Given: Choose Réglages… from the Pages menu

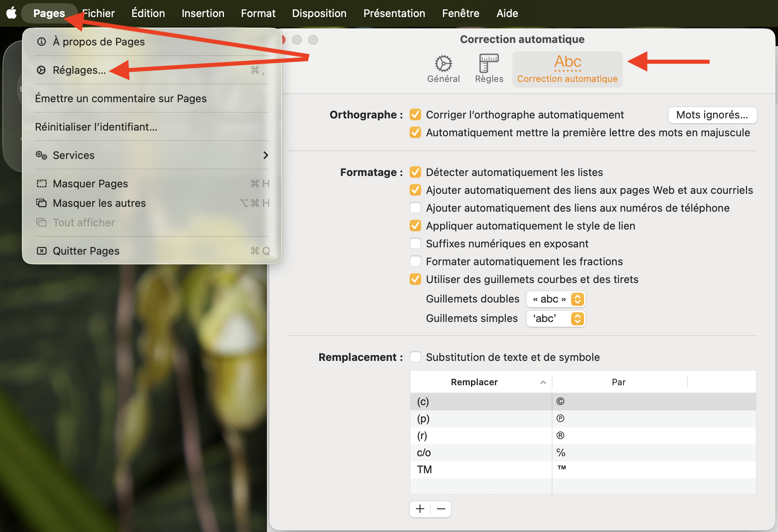Looking at the screenshot, I should (152, 70).
